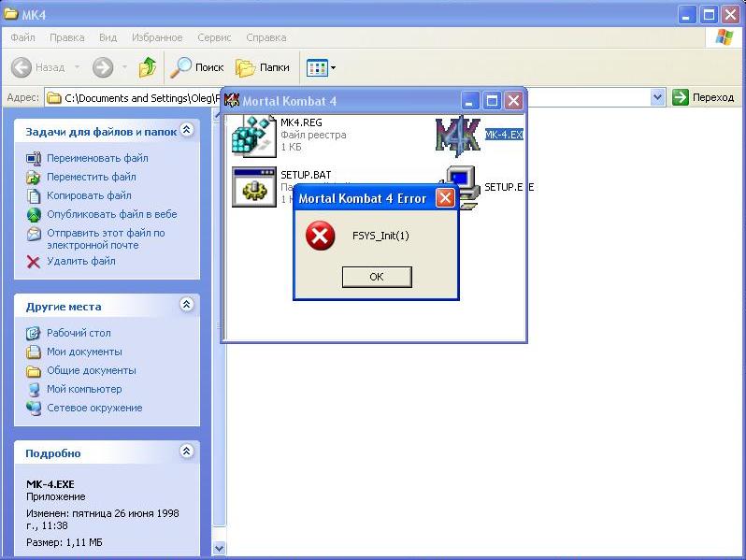Screen dimensions: 746x560
Task: Click the MK4.REG file name
Action: [x=301, y=122]
